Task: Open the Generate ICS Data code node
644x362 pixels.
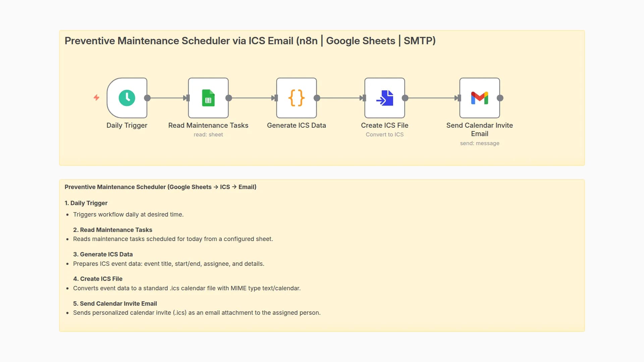Action: coord(296,98)
